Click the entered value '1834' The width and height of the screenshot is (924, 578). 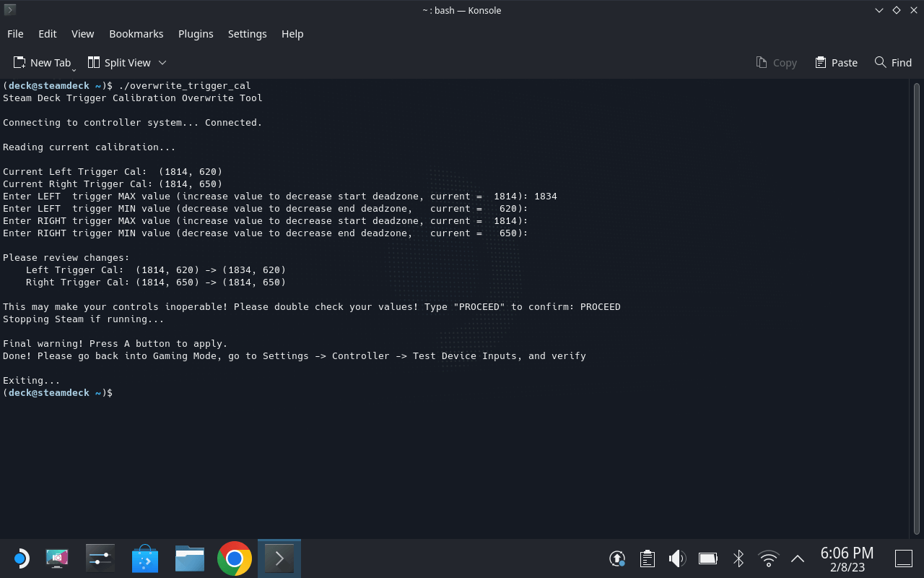point(546,197)
